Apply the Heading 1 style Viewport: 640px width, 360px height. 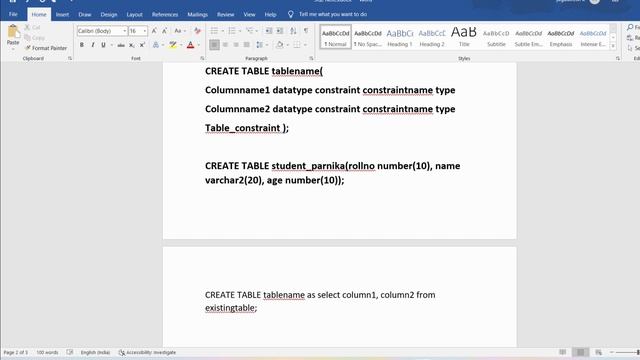400,37
